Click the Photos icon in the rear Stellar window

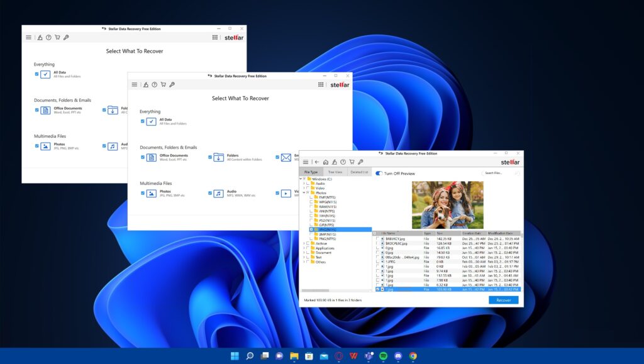tap(45, 146)
